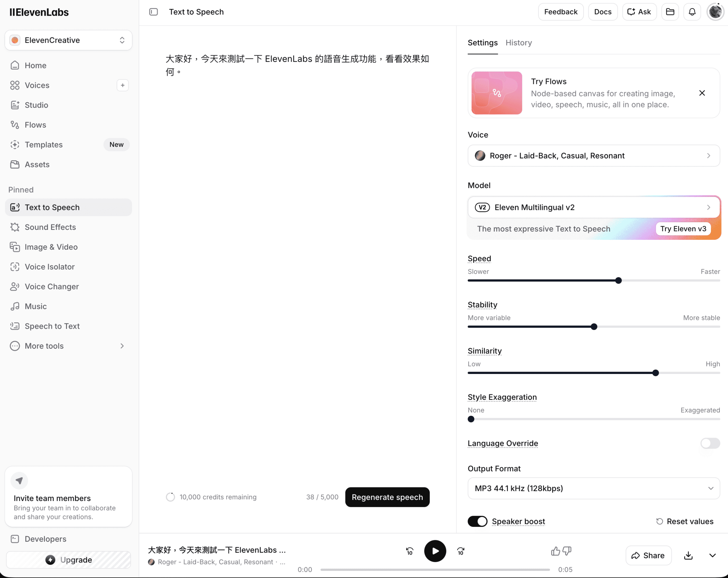Click the ElevenLabs logo

click(39, 12)
